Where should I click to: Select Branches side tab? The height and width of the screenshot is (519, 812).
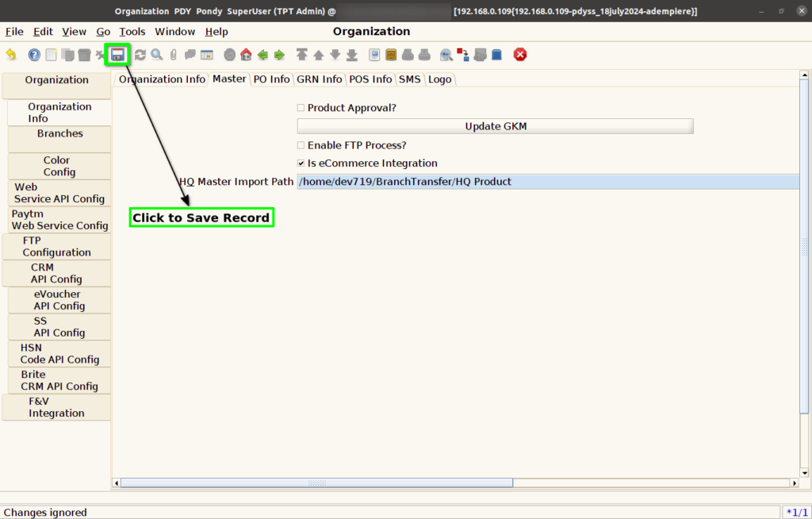59,139
